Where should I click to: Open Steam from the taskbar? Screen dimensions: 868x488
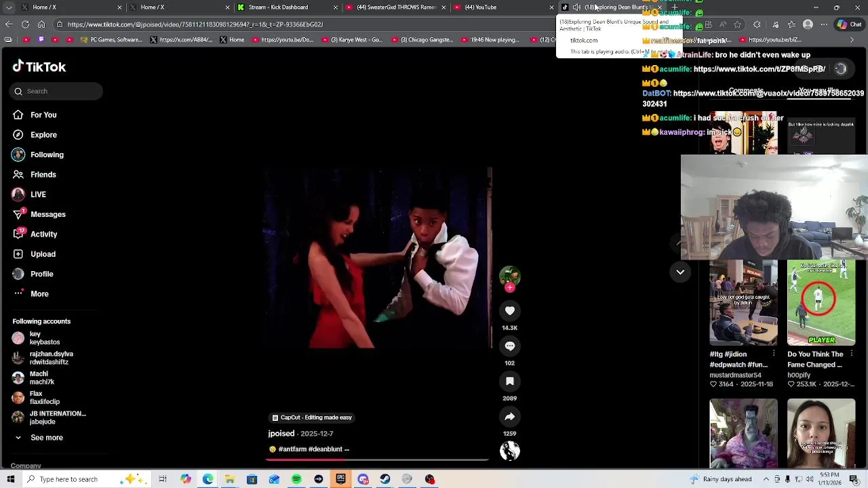pyautogui.click(x=385, y=479)
